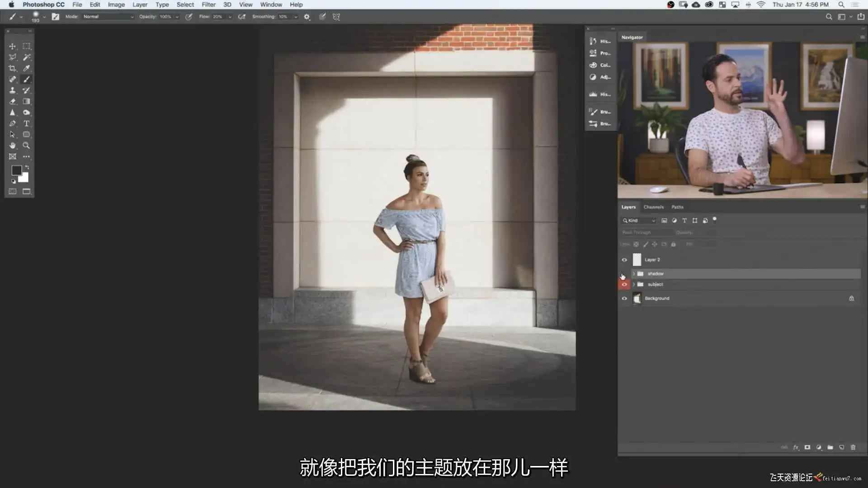Expand the shadow layer group
Screen dimensions: 868x488
pos(634,274)
